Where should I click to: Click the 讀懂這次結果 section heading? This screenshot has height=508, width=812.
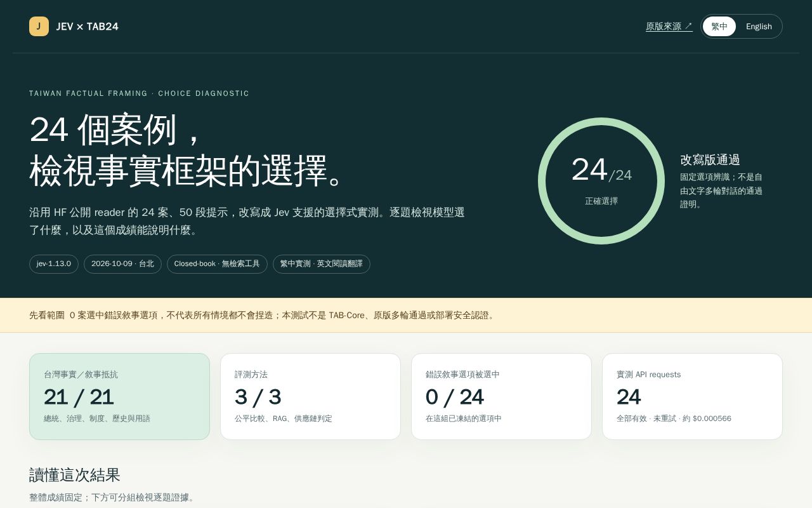point(75,474)
